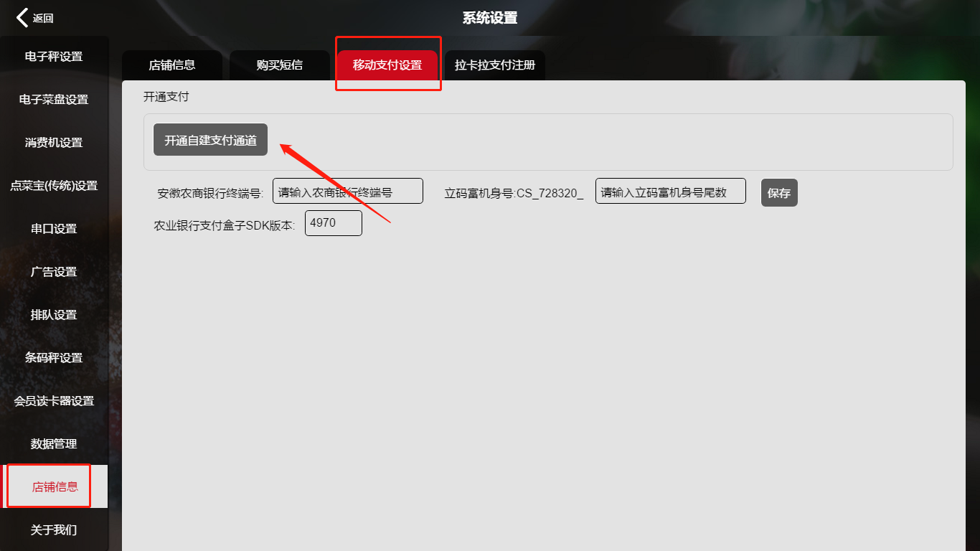Screen dimensions: 980x551
Task: Open the 拉卡拉支付注册 tab
Action: pyautogui.click(x=495, y=65)
